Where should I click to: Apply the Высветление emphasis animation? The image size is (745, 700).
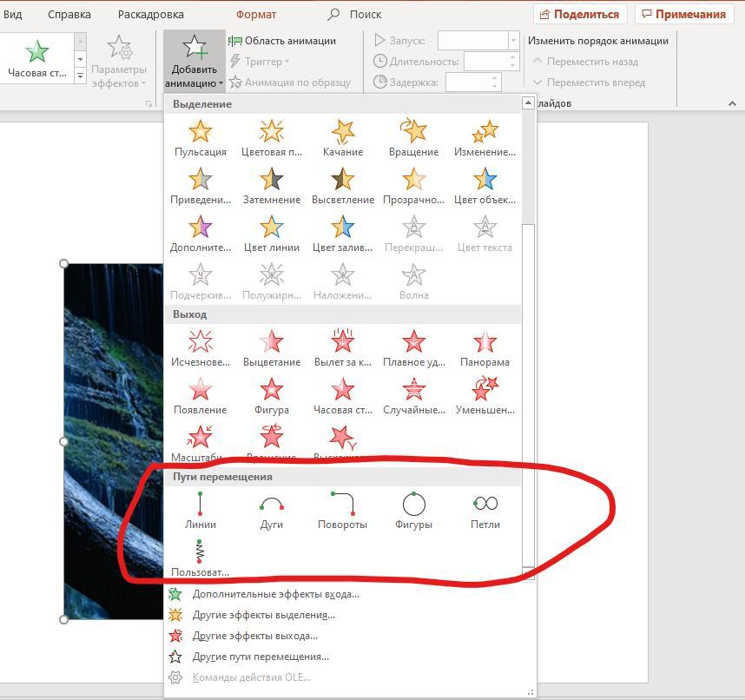[x=343, y=186]
